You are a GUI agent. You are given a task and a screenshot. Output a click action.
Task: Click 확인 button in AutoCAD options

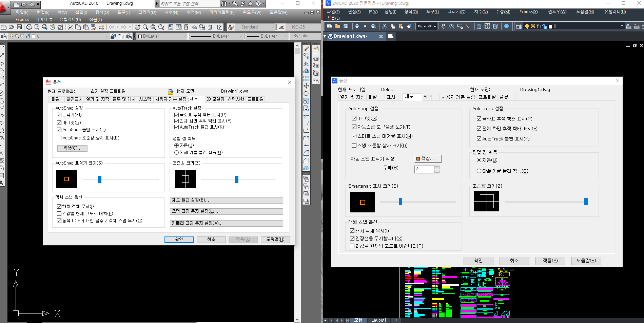click(179, 240)
